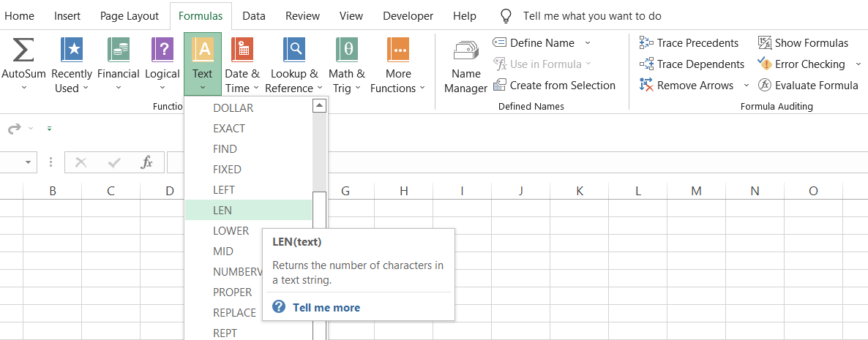Toggle Show Formulas view
This screenshot has height=340, width=868.
(803, 43)
